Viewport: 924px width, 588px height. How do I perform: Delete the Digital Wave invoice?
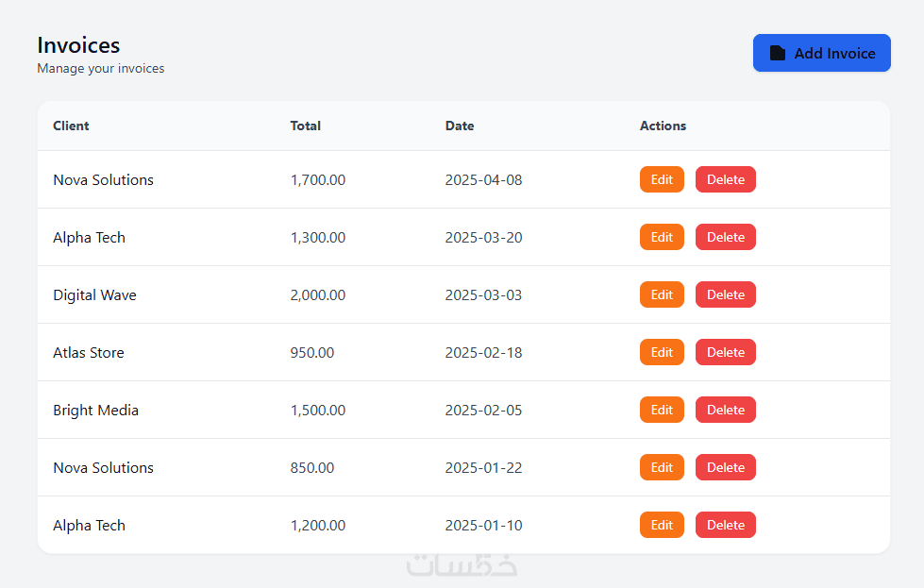725,294
